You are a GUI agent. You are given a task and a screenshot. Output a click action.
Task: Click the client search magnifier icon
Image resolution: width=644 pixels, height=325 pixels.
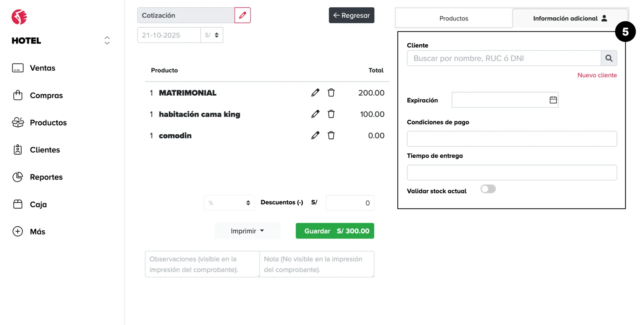pos(609,58)
